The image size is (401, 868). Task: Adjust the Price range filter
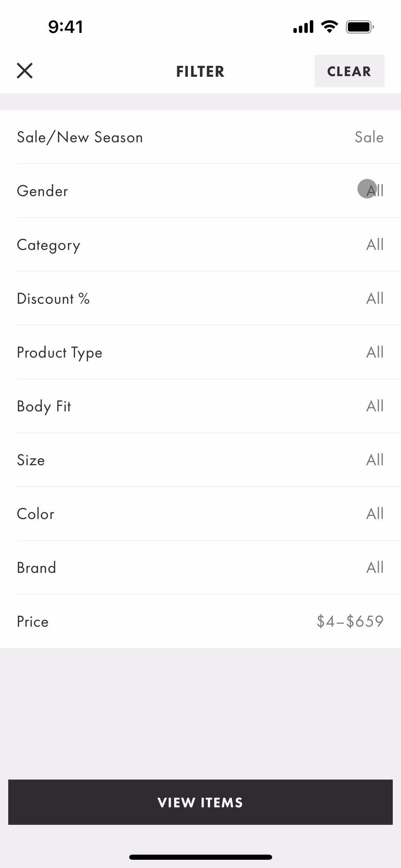(x=200, y=621)
